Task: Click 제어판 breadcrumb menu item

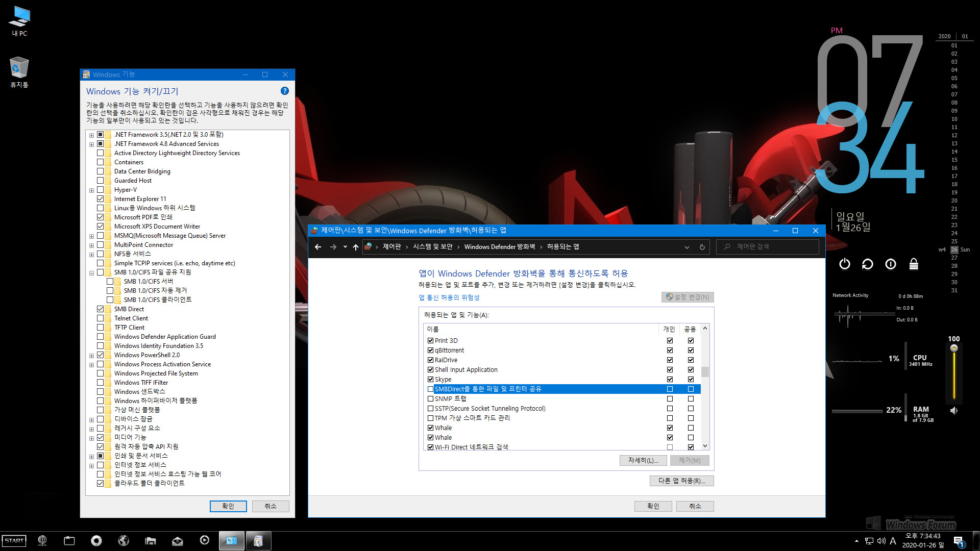Action: tap(390, 246)
